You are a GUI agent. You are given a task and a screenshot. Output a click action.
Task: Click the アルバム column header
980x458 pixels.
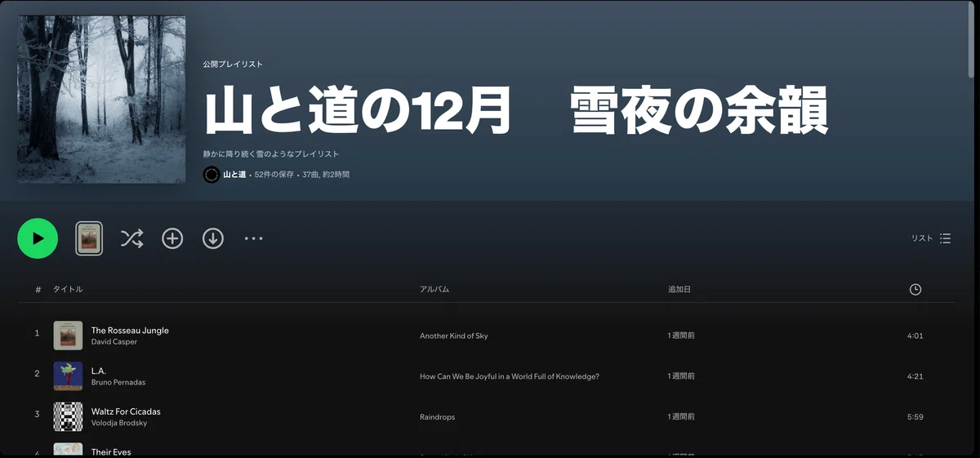434,289
